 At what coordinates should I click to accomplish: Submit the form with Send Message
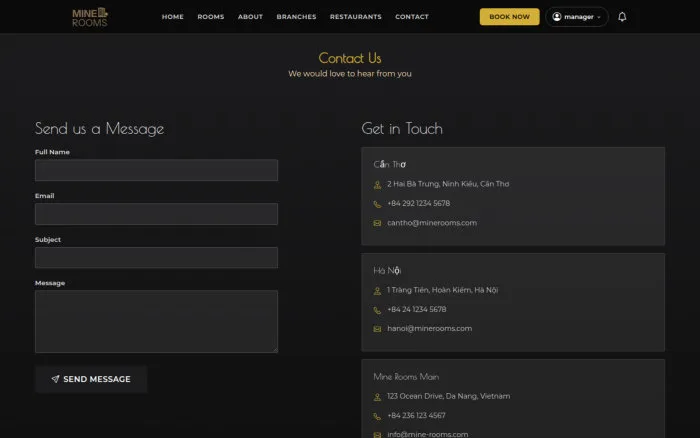point(91,379)
